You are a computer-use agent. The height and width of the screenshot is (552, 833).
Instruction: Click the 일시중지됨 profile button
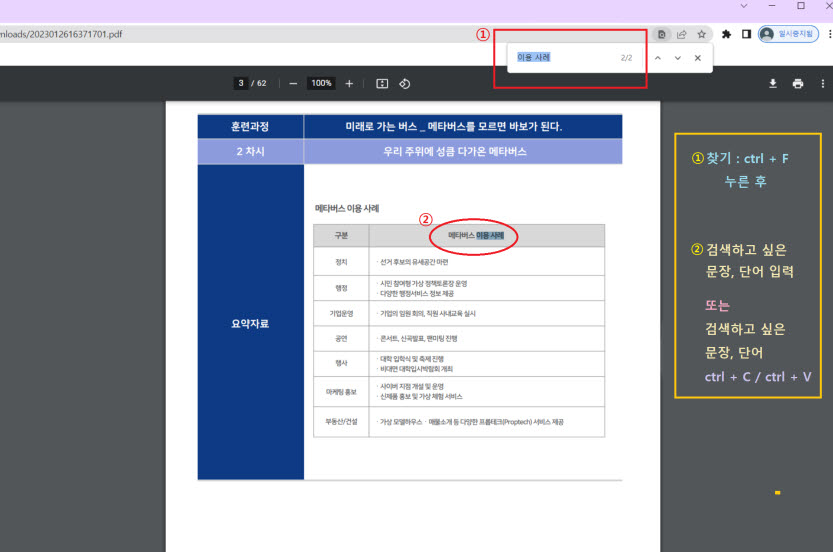788,34
